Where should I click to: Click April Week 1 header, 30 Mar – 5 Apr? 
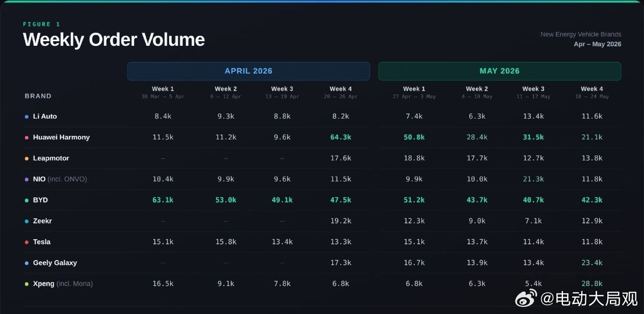coord(163,92)
